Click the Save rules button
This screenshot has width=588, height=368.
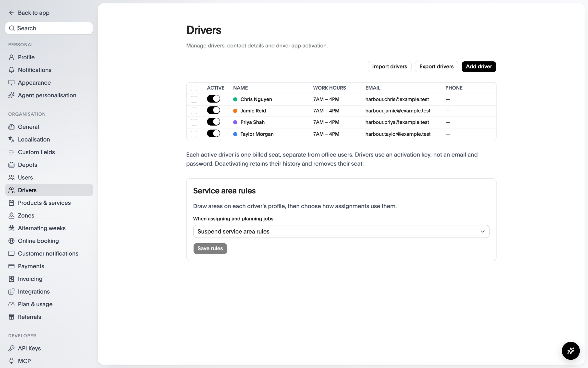click(210, 248)
